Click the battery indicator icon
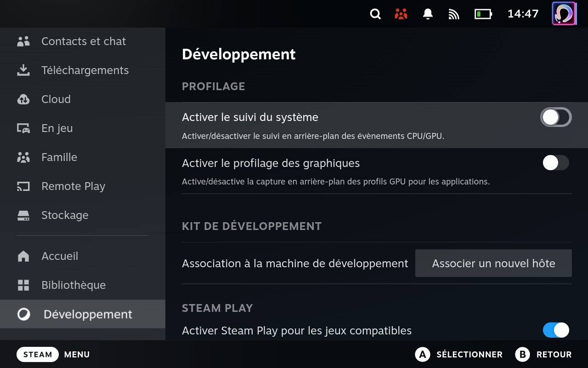Screen dimensions: 588x368 (x=483, y=14)
